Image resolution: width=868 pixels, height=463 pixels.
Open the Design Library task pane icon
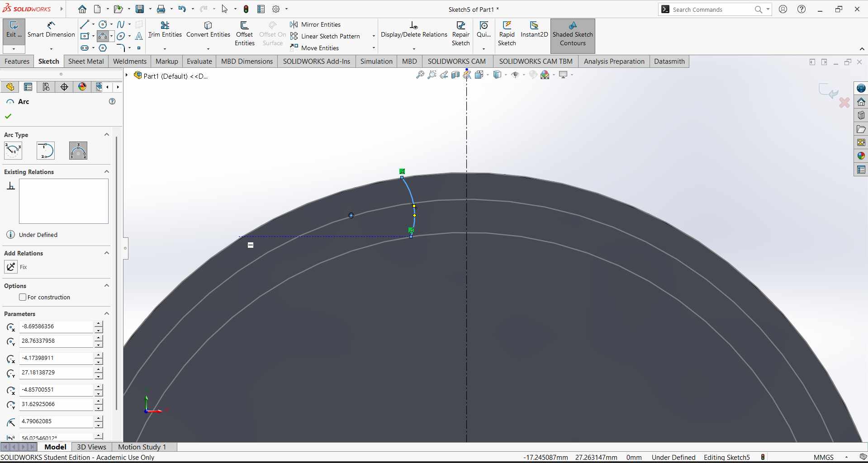[x=861, y=115]
